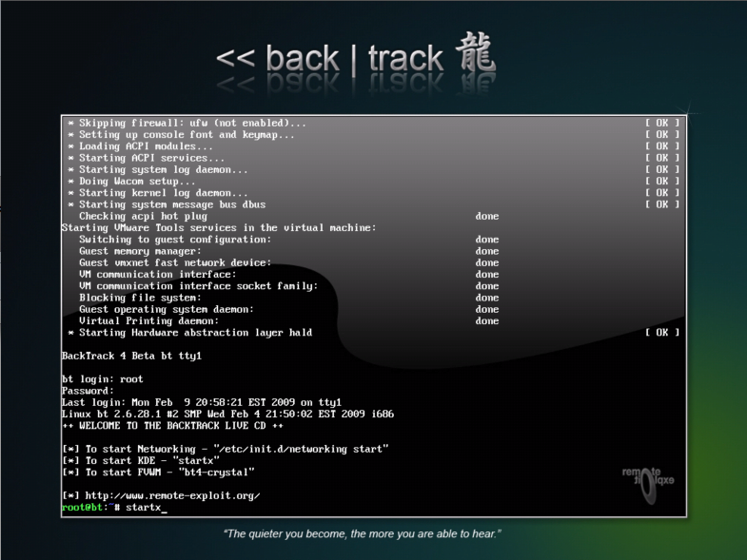Click the typed 'startx' command
The image size is (747, 560).
click(x=144, y=508)
